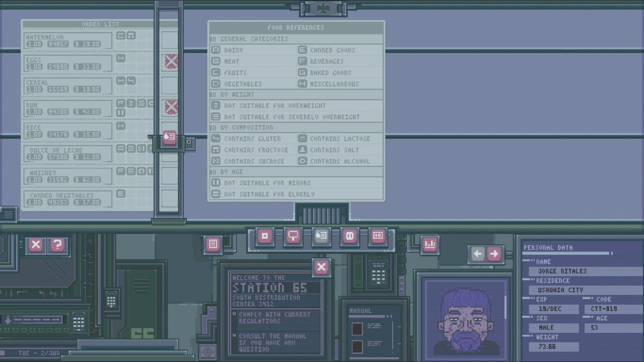Viewport: 644px width, 362px height.
Task: Click the Not Suitable For Minors icon
Action: (x=215, y=183)
